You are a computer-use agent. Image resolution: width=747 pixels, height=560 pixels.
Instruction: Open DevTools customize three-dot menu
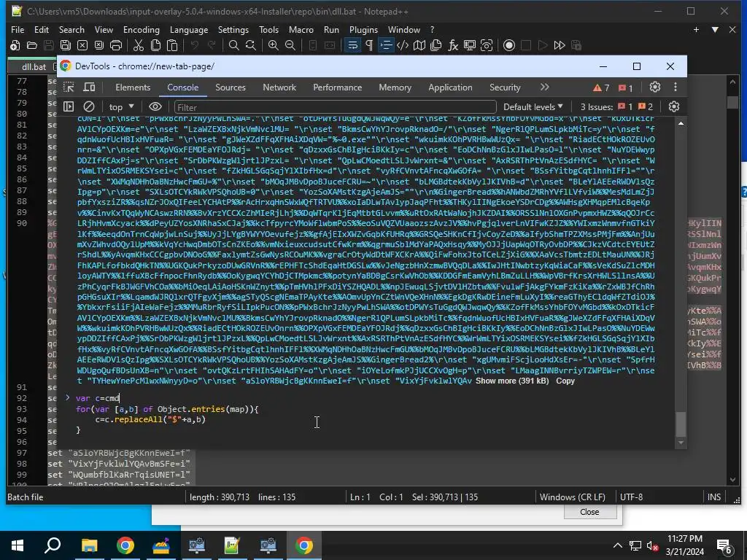[x=675, y=87]
